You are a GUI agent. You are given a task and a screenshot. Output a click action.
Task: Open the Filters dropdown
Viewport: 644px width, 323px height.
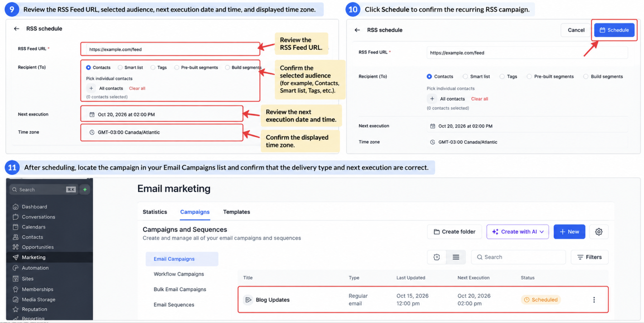[589, 257]
